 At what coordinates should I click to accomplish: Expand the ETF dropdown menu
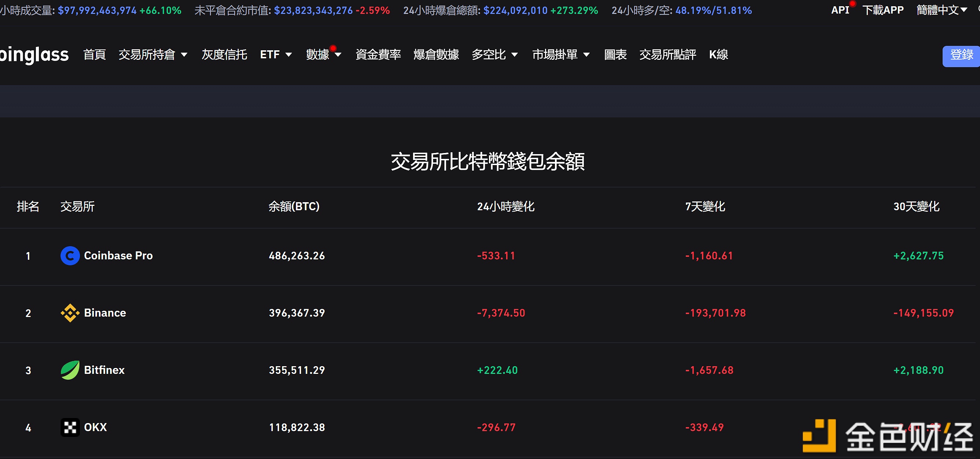276,55
